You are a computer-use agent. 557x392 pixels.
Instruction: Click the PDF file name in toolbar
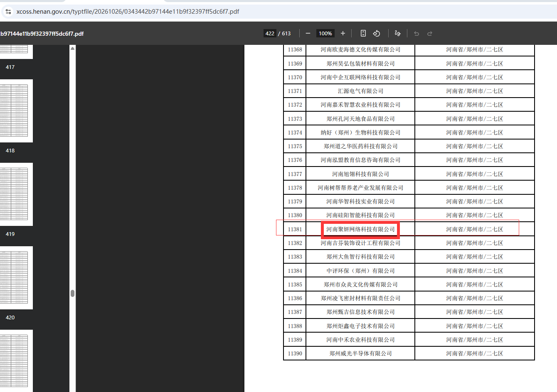pos(42,34)
